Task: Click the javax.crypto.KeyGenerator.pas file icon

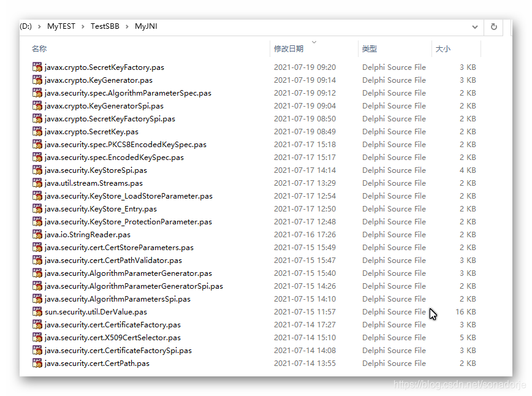Action: pyautogui.click(x=37, y=80)
